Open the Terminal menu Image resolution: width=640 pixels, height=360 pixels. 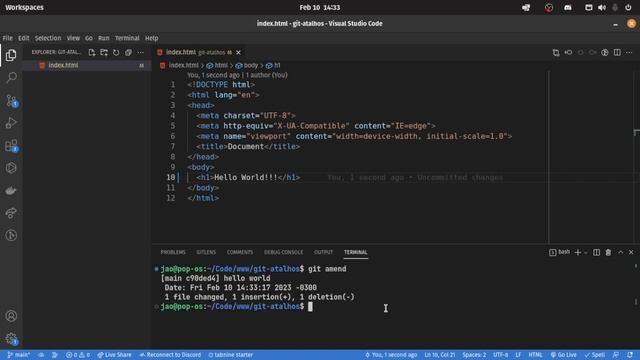127,38
